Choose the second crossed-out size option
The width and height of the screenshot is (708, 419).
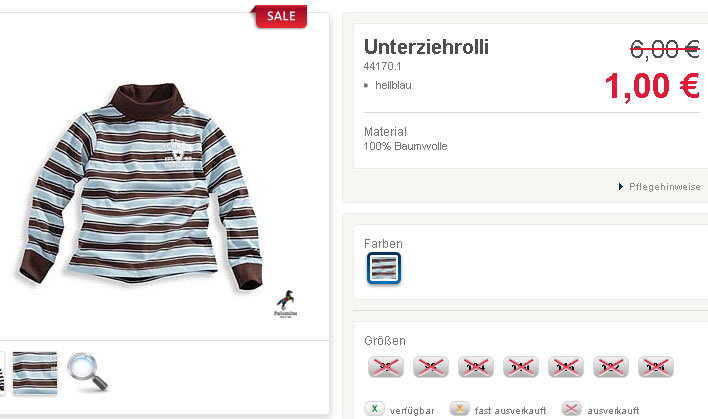(x=430, y=366)
